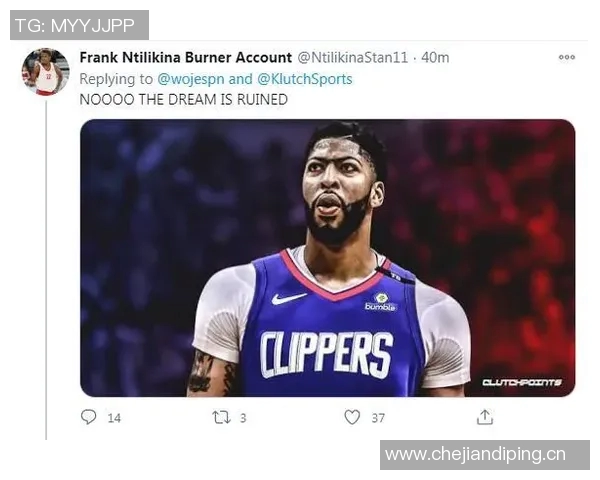Visit the @KlutchSports mention link
Viewport: 600px width, 480px height.
(304, 79)
